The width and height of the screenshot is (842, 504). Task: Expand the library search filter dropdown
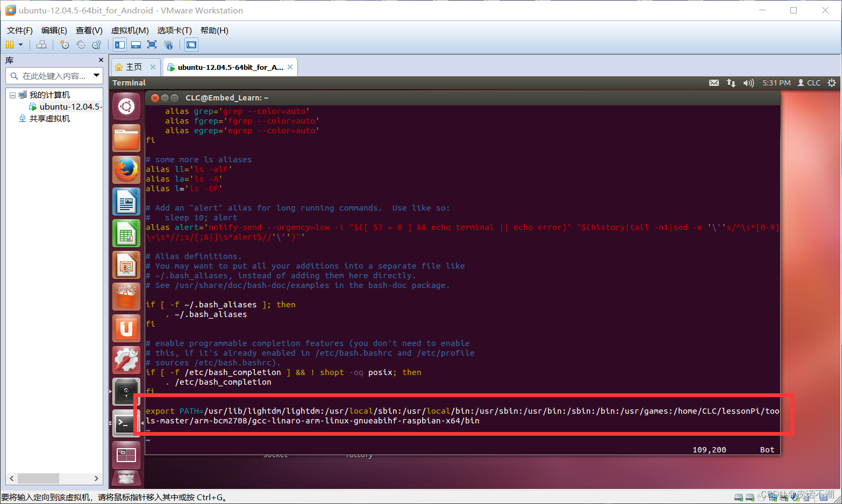(x=96, y=76)
